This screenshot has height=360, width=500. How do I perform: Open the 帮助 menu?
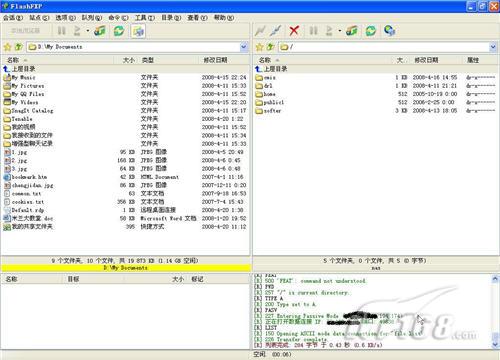[224, 18]
